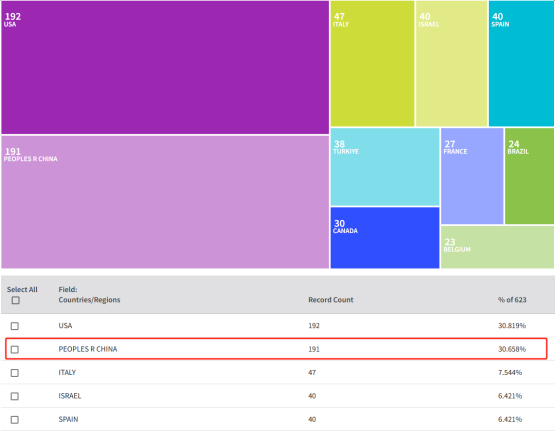The height and width of the screenshot is (432, 555).
Task: Click the Canada blue treemap tile
Action: point(385,238)
